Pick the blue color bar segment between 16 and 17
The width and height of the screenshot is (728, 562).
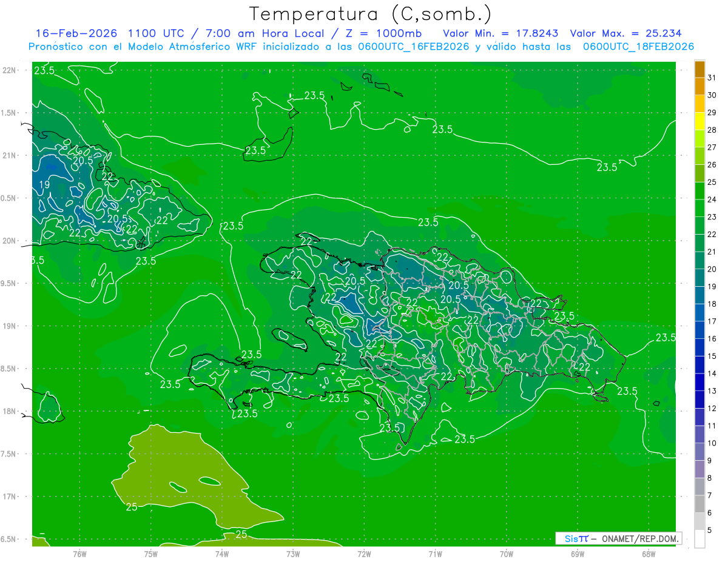(699, 330)
